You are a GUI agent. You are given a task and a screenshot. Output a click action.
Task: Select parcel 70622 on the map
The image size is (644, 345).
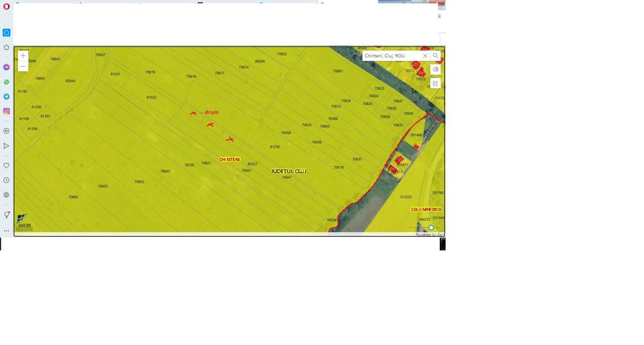282,54
